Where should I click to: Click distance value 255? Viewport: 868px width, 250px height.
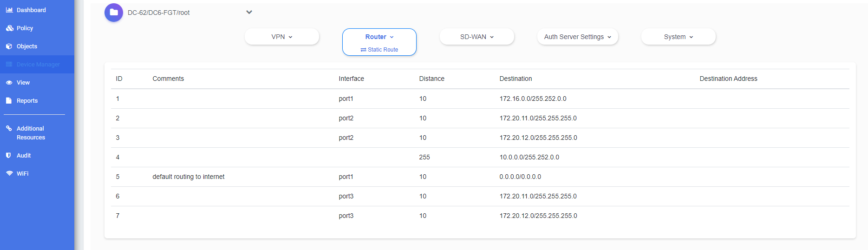pos(424,157)
